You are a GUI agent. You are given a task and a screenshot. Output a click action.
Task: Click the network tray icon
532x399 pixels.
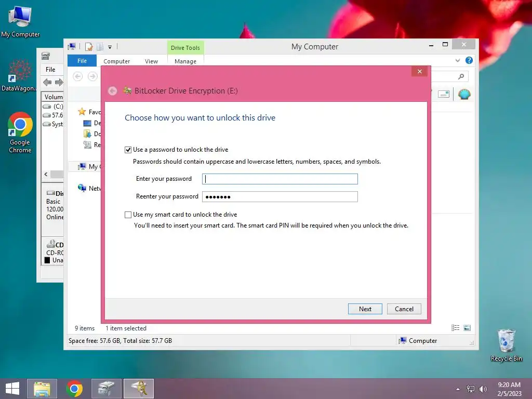pos(471,389)
